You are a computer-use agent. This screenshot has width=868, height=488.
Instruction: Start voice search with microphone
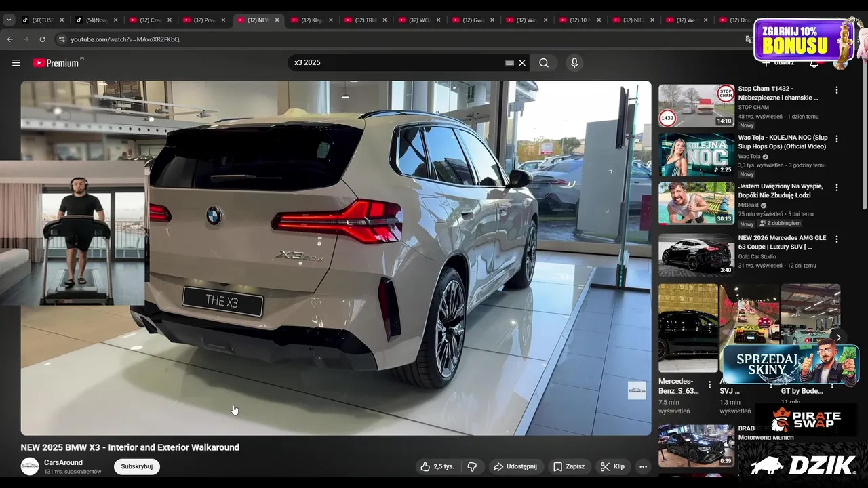pyautogui.click(x=574, y=63)
